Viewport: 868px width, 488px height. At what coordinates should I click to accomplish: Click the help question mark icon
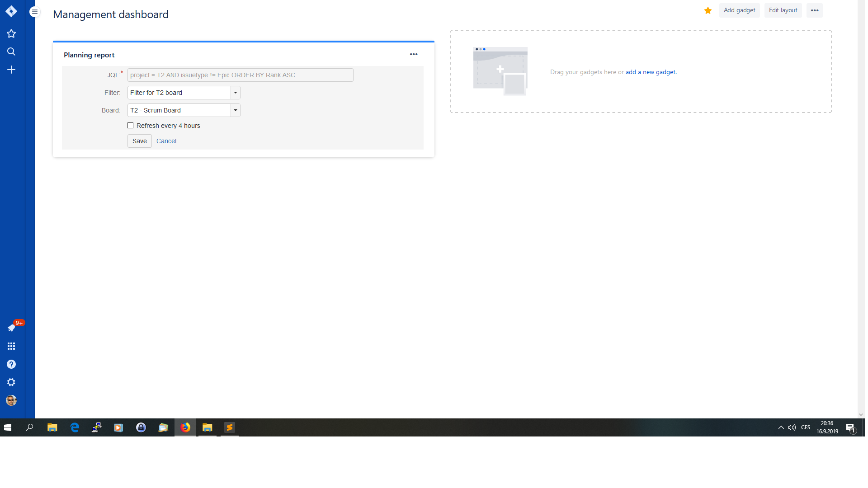point(11,364)
